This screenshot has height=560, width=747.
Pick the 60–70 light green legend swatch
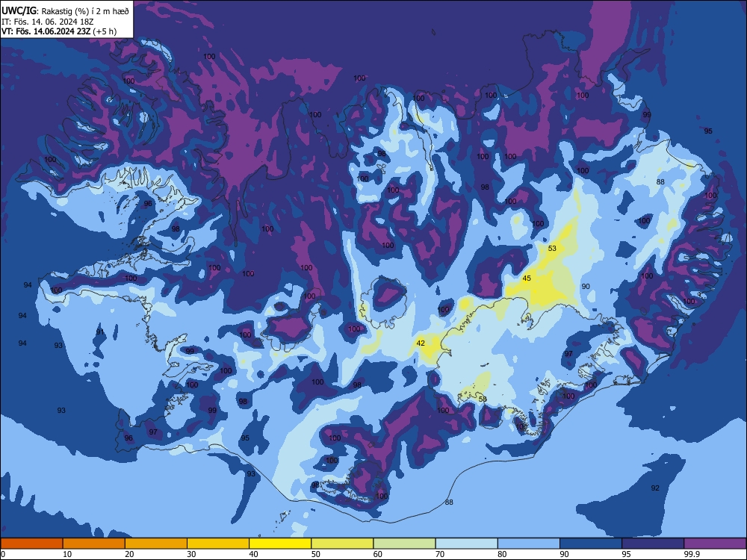pos(404,544)
